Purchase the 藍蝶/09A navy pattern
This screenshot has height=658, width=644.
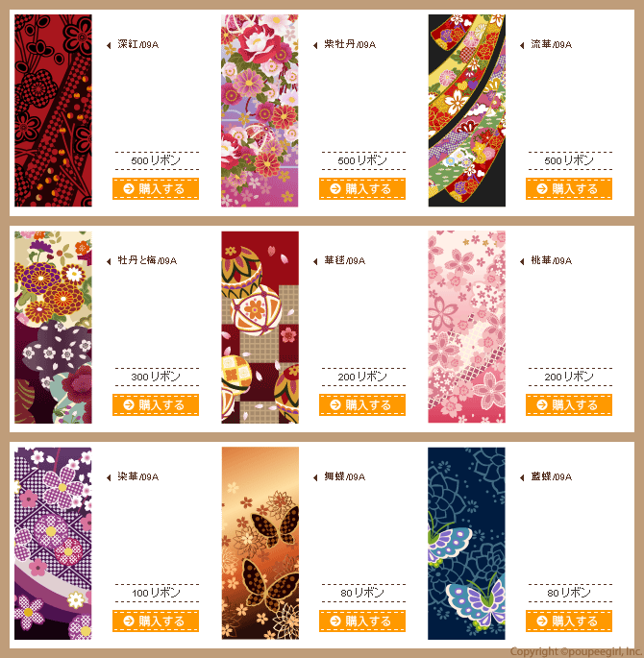(x=568, y=621)
